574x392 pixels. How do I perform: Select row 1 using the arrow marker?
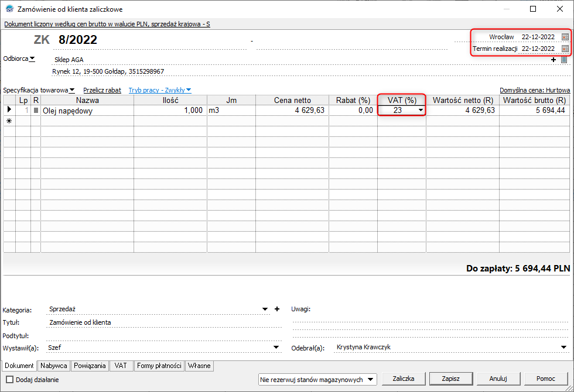[x=9, y=109]
